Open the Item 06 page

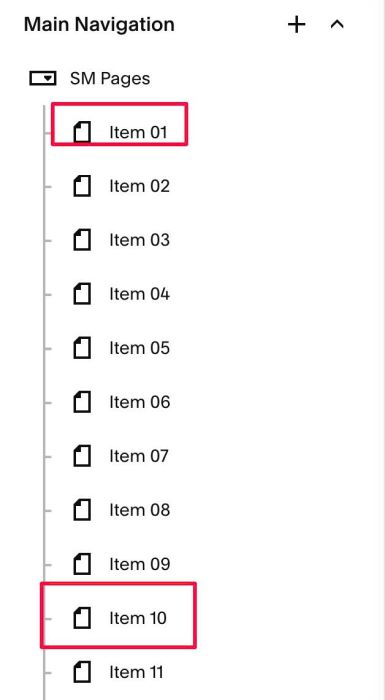tap(139, 402)
